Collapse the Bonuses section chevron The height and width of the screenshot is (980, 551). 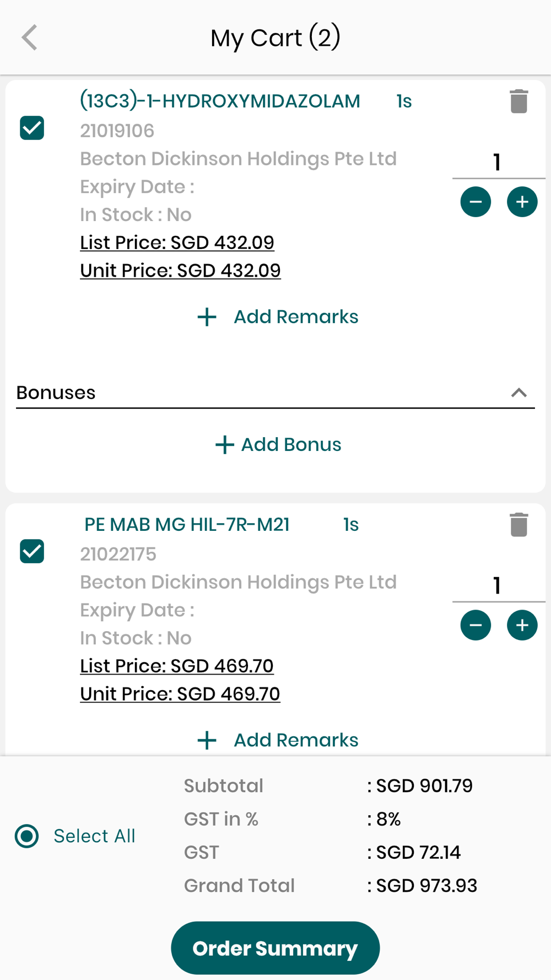coord(518,392)
